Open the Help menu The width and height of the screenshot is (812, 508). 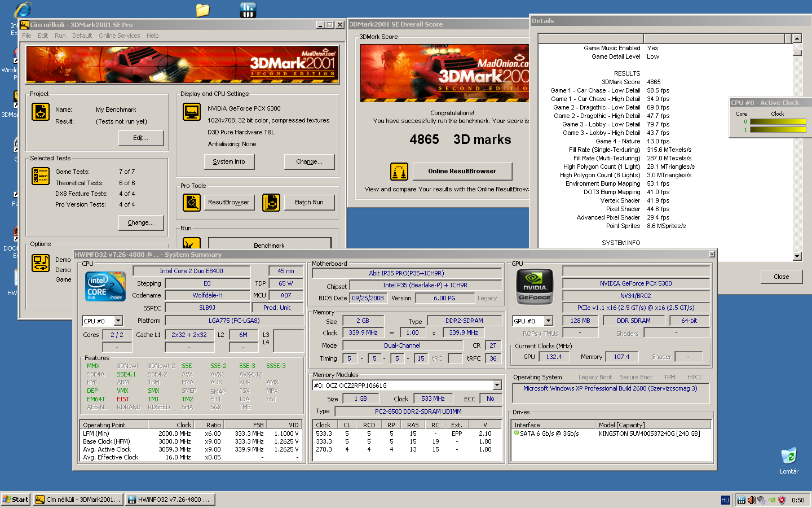coord(153,36)
